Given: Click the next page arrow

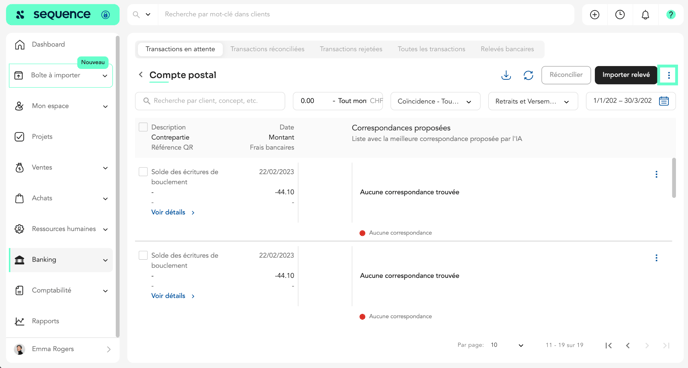Looking at the screenshot, I should click(647, 346).
